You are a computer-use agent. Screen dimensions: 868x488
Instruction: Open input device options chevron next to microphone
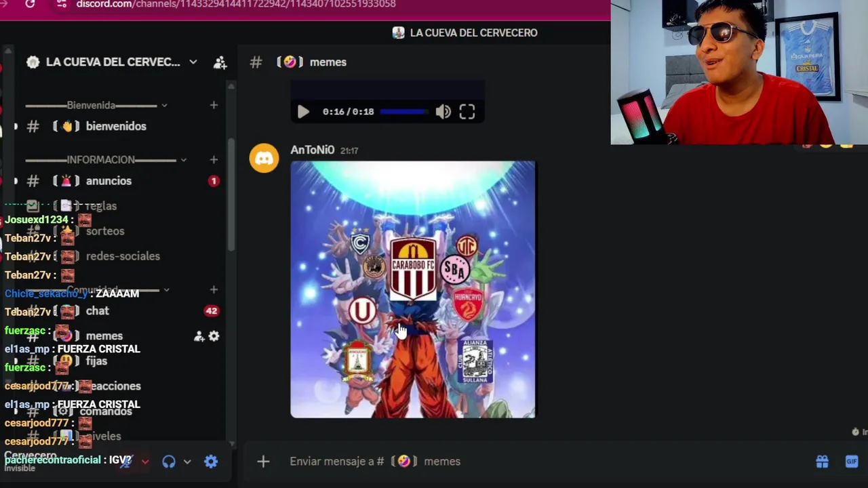pyautogui.click(x=144, y=462)
